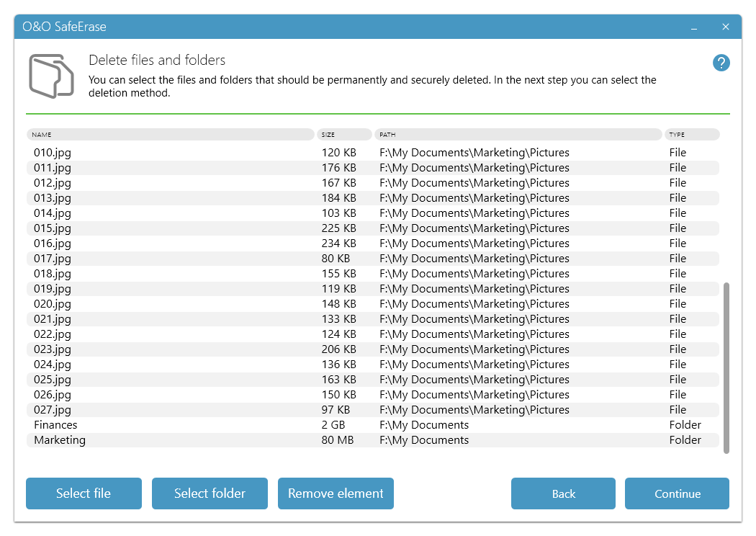Sort the list by the TYPE column
This screenshot has width=756, height=536.
[x=693, y=134]
